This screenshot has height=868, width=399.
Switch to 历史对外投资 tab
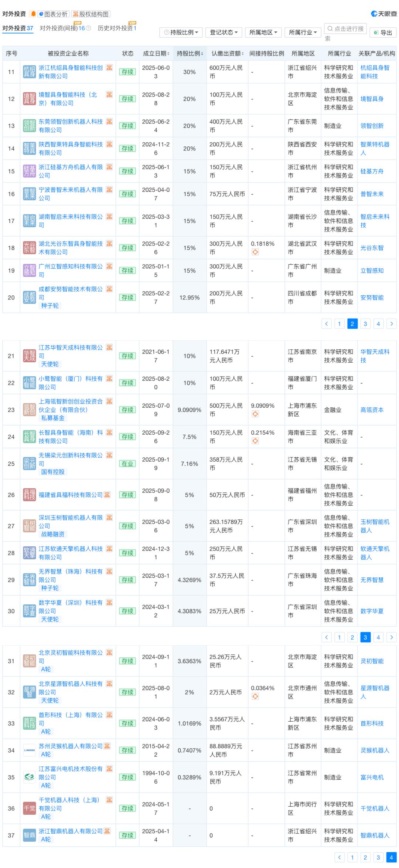[117, 28]
